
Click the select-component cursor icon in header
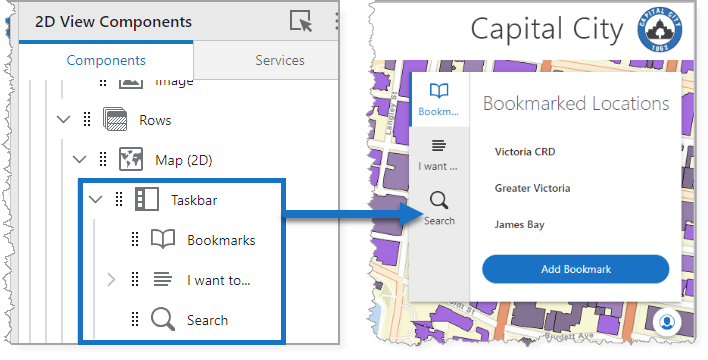tap(301, 21)
